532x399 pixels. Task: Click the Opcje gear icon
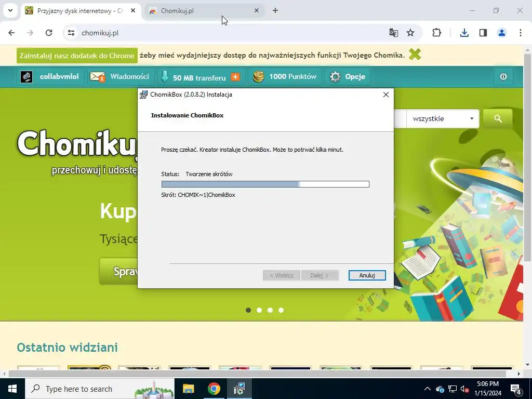coord(335,77)
